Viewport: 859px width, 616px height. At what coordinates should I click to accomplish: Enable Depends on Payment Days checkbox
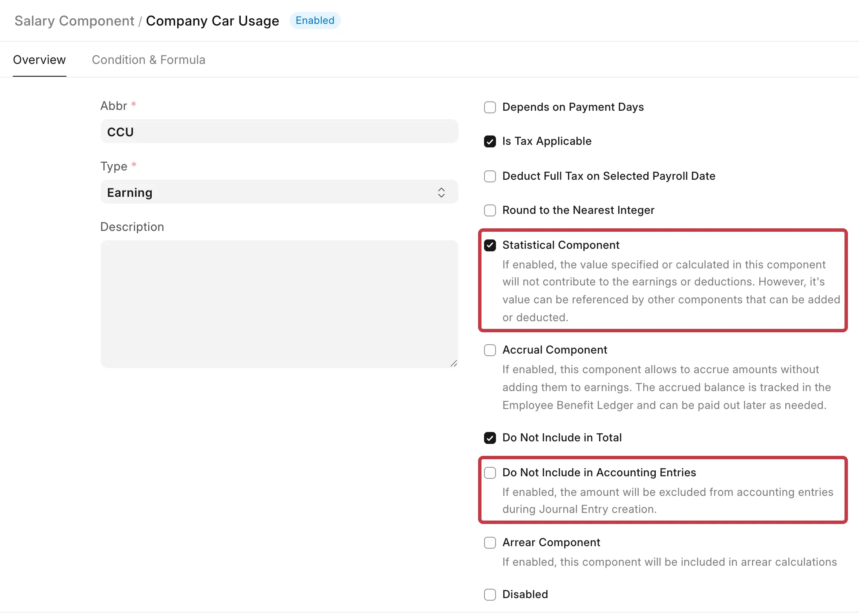[x=490, y=107]
